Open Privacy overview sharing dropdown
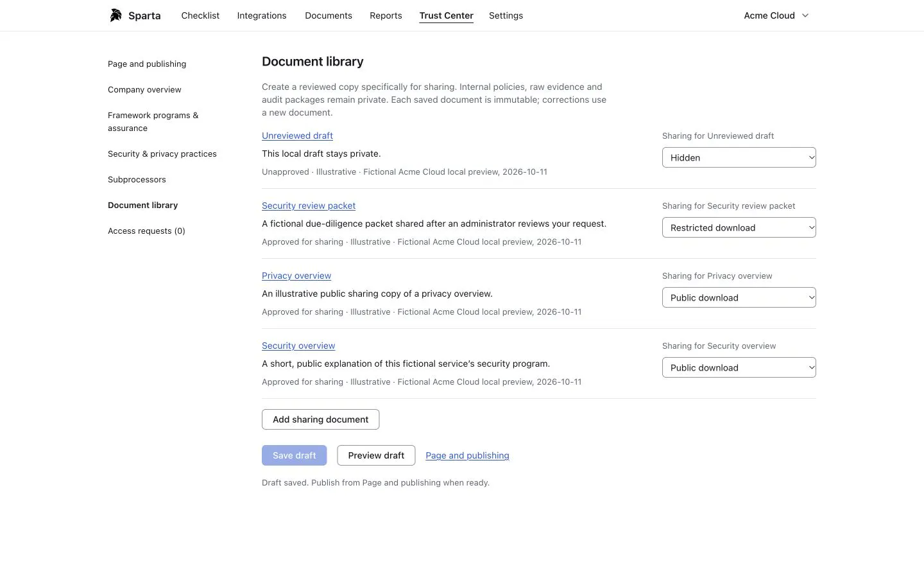Viewport: 924px width, 578px height. point(739,297)
